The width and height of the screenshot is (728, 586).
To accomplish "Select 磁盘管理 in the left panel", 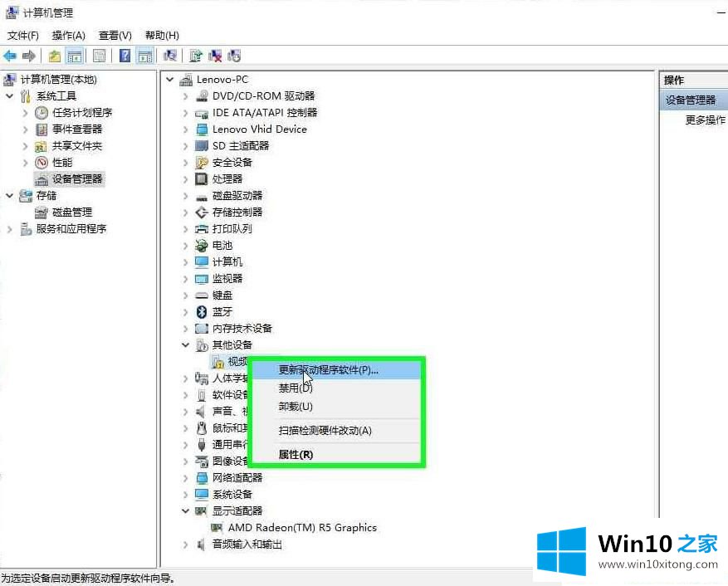I will pyautogui.click(x=71, y=212).
